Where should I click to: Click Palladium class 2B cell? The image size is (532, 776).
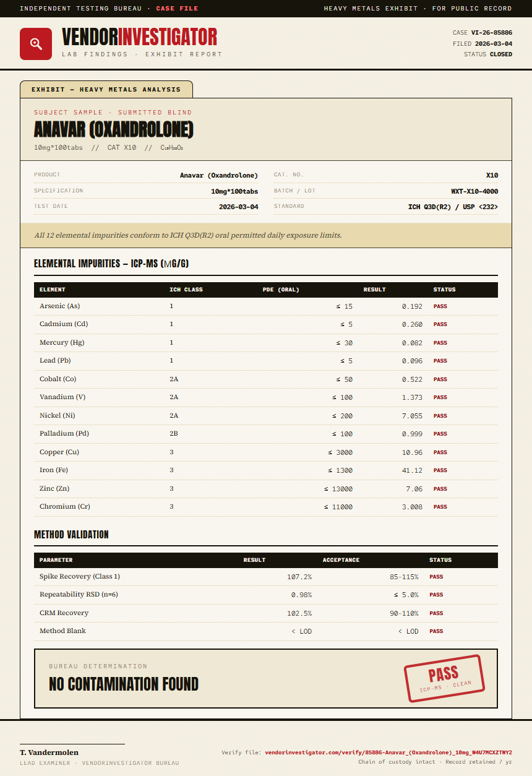[x=174, y=434]
